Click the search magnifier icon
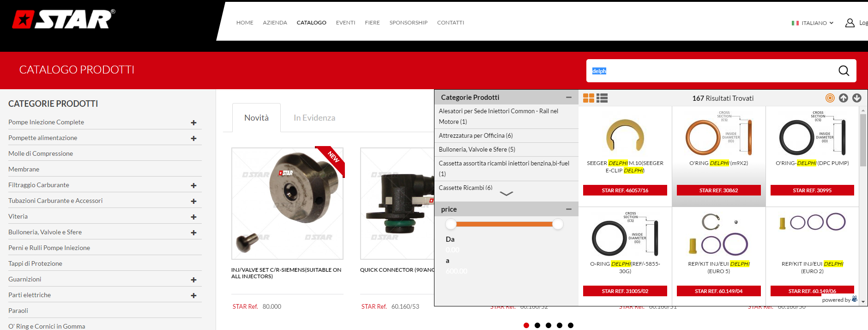Viewport: 868px width, 330px height. (x=844, y=71)
